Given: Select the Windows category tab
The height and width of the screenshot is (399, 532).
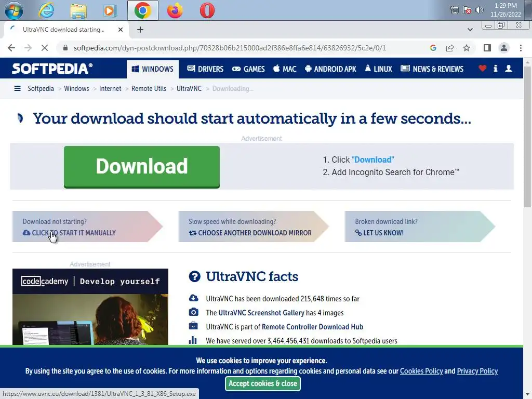Looking at the screenshot, I should pos(153,69).
